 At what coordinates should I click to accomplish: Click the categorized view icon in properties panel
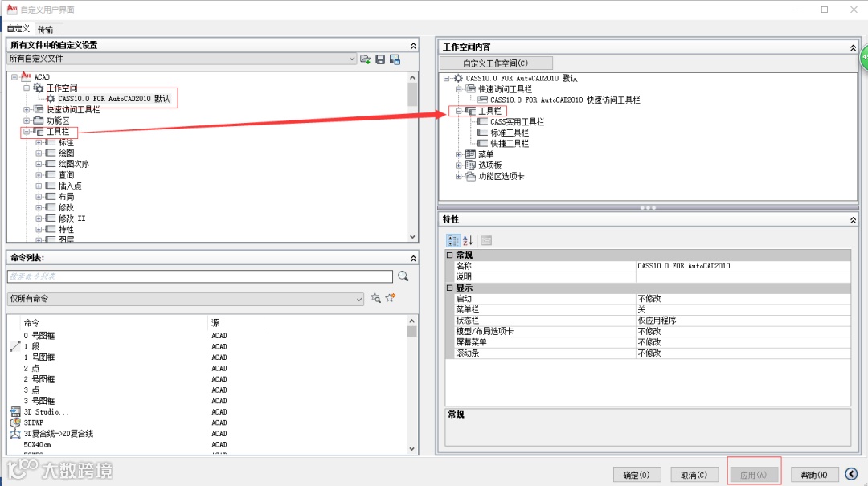point(452,240)
